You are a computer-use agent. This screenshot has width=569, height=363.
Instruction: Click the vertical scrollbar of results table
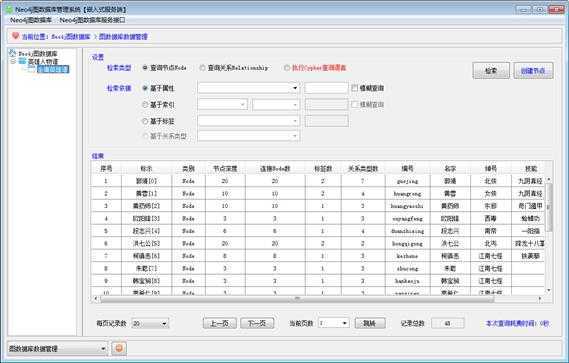click(x=549, y=207)
